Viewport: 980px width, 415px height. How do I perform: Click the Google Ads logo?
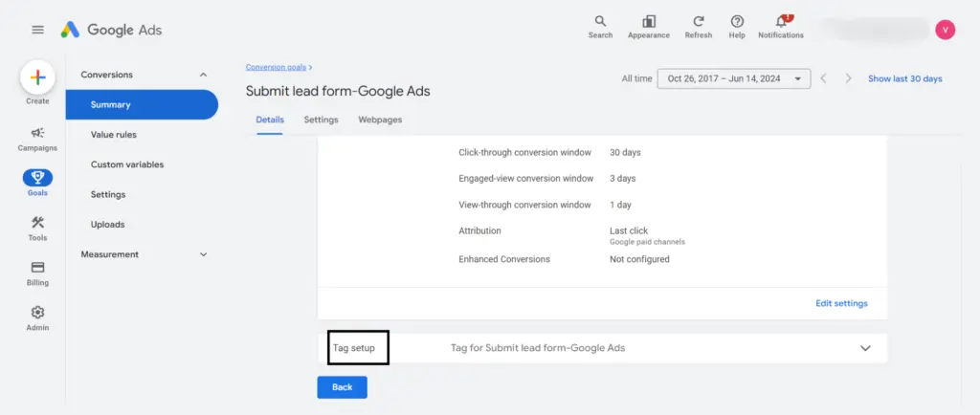tap(111, 30)
